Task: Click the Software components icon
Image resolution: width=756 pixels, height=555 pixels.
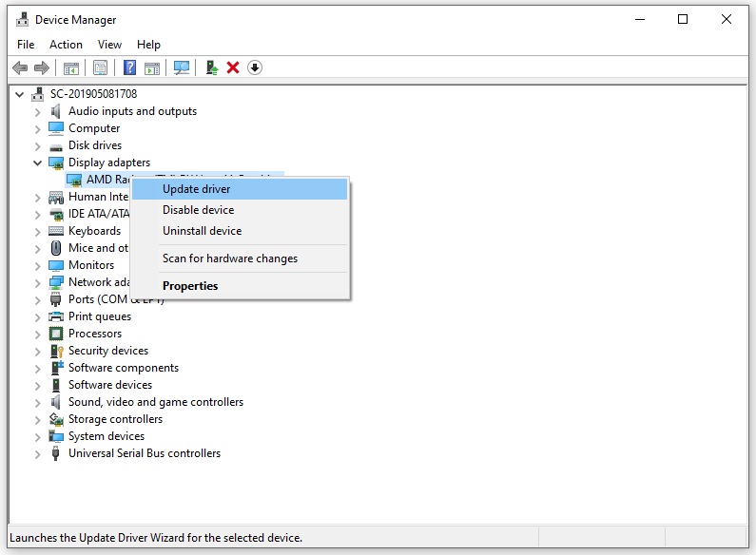Action: click(x=57, y=368)
